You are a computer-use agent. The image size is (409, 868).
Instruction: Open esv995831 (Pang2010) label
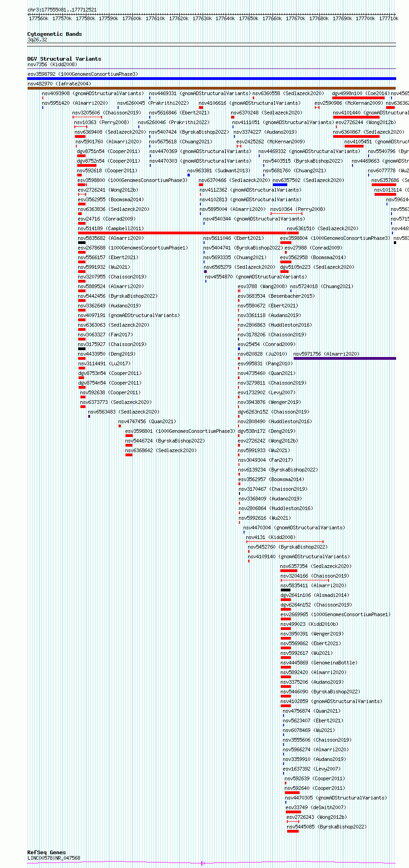pyautogui.click(x=265, y=363)
